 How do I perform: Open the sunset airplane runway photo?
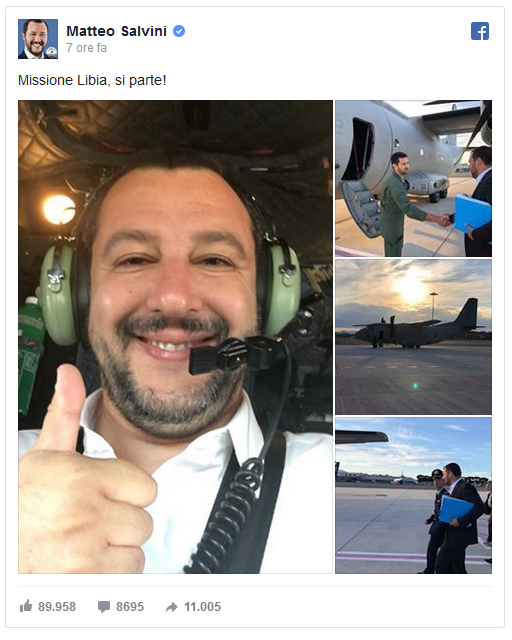pyautogui.click(x=413, y=337)
